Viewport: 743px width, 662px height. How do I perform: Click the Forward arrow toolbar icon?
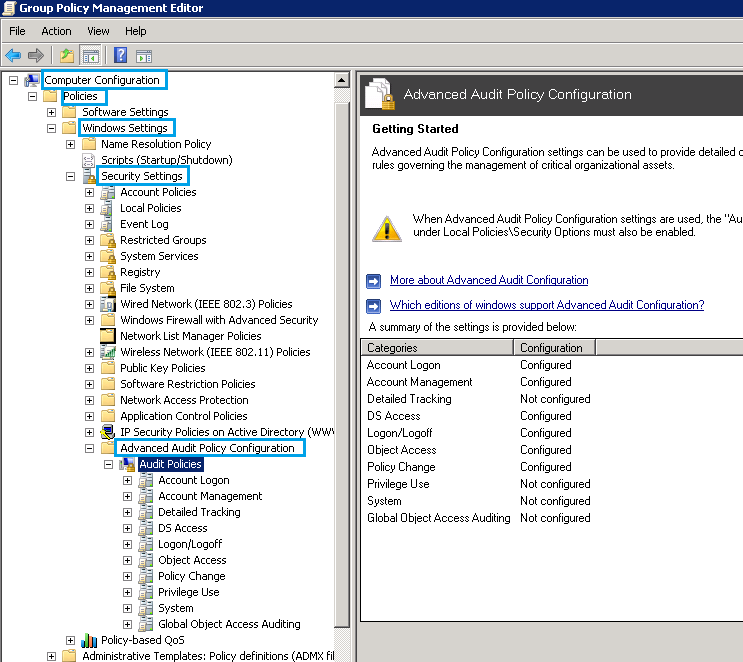coord(36,56)
